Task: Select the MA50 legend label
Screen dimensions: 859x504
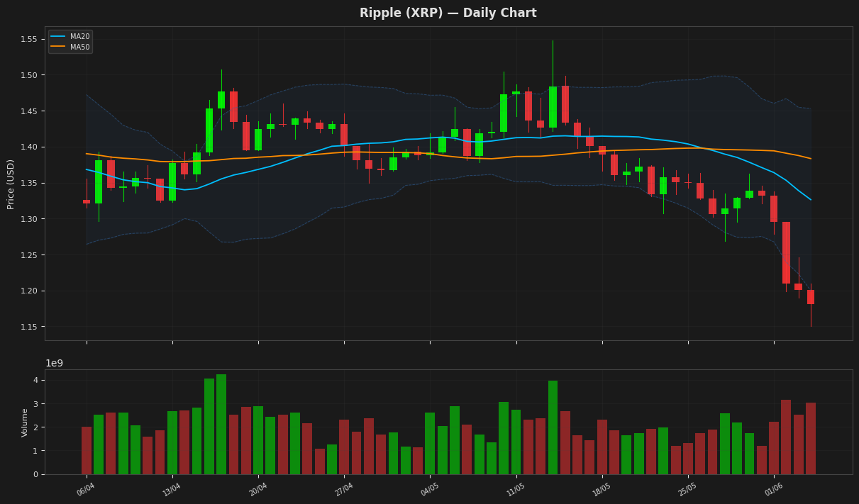Action: click(79, 47)
